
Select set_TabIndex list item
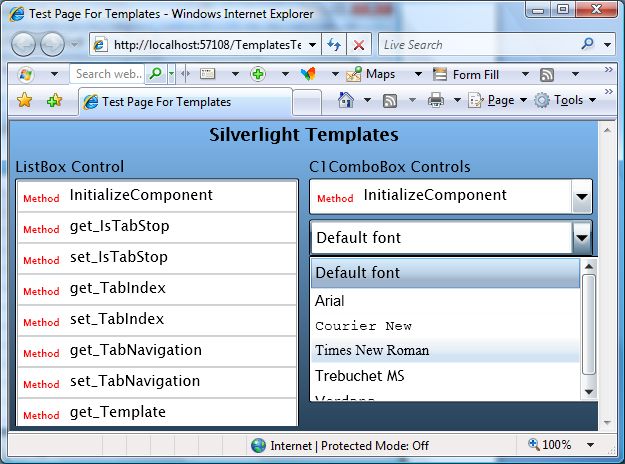point(157,320)
